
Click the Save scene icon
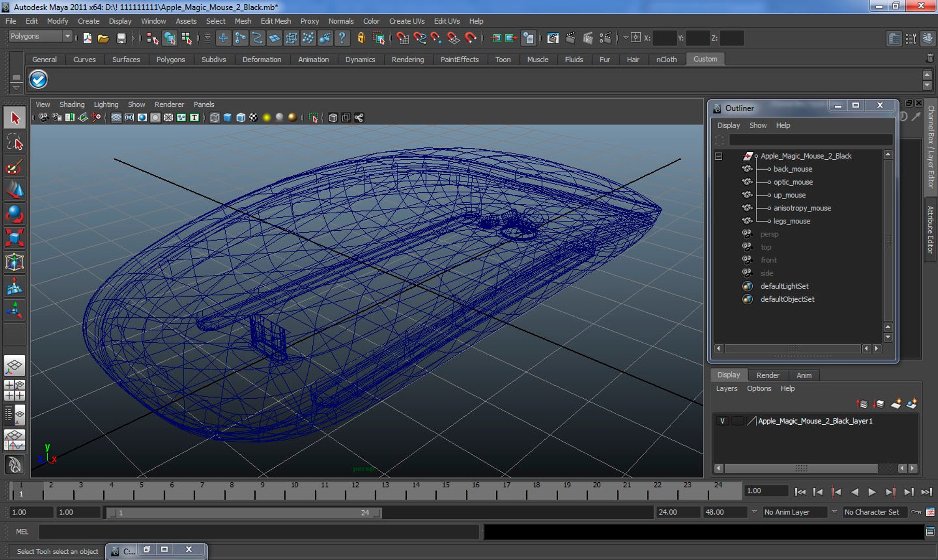pos(121,38)
